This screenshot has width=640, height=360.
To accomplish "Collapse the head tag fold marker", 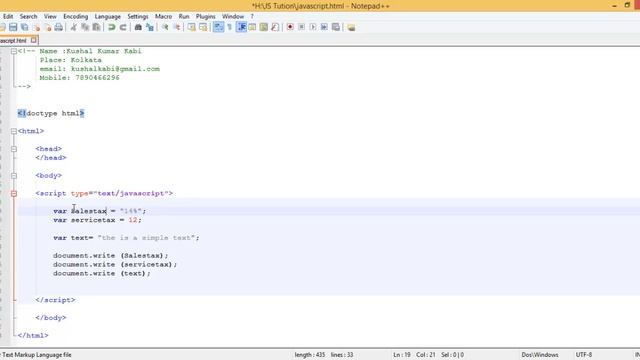I will click(x=14, y=149).
